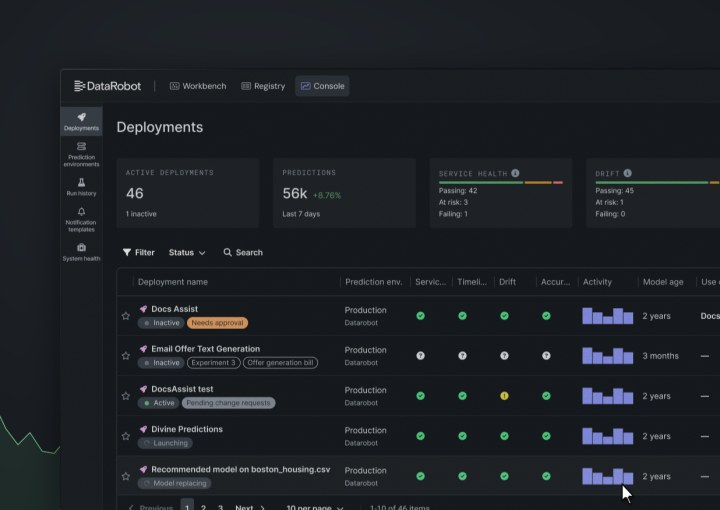This screenshot has width=720, height=510.
Task: Click DocsAssist test timeliness check icon
Action: click(462, 396)
